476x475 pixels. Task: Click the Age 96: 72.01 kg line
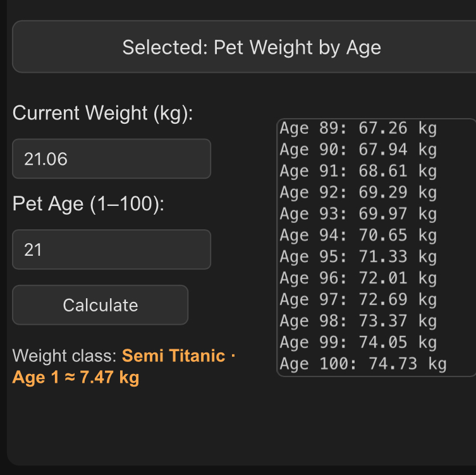[358, 279]
